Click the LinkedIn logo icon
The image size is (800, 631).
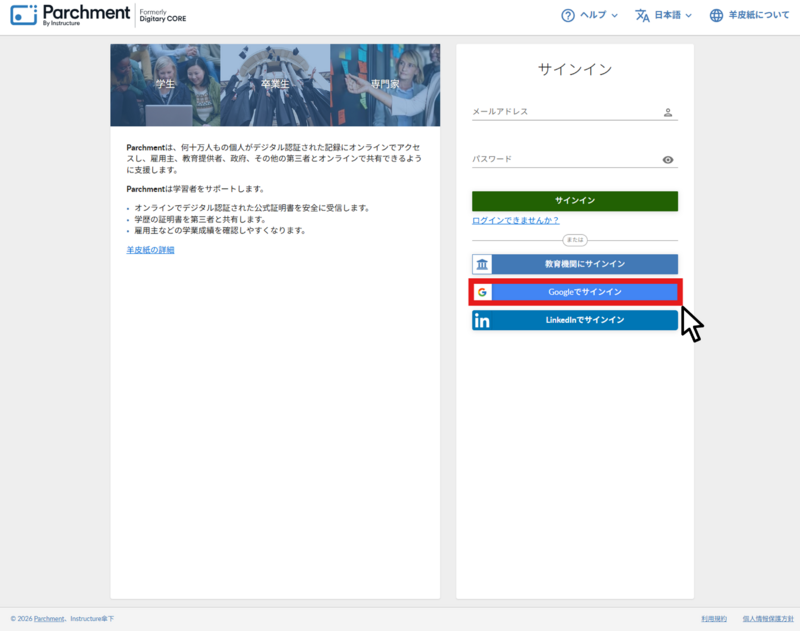click(482, 321)
